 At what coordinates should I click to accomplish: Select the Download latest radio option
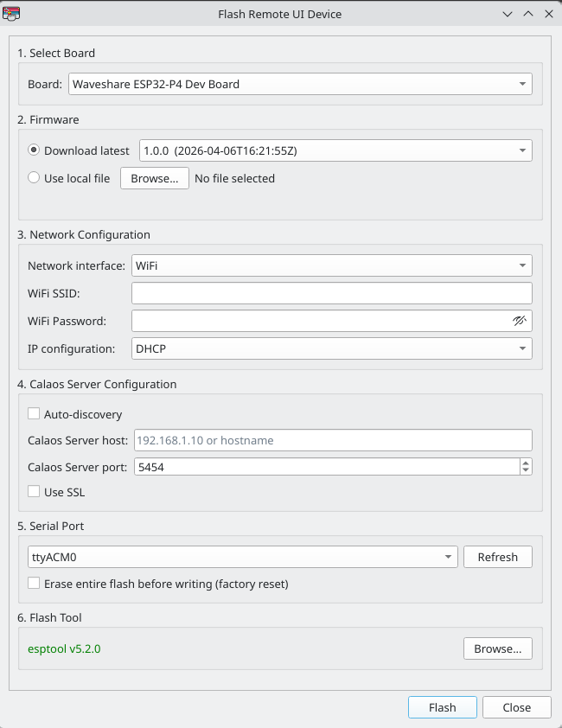pos(34,150)
